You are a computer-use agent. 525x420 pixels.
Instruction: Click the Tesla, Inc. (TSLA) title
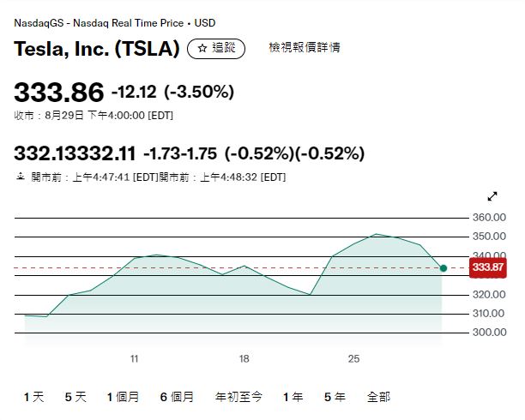(x=97, y=49)
